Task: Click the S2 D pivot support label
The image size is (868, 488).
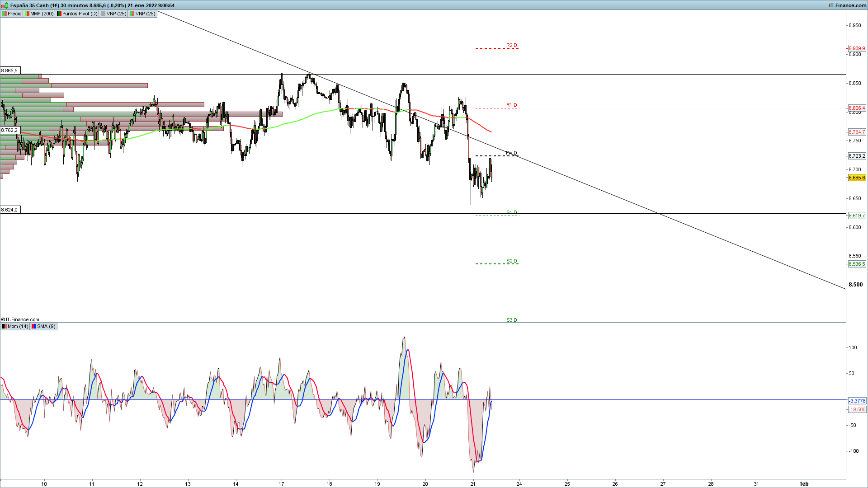Action: point(512,261)
